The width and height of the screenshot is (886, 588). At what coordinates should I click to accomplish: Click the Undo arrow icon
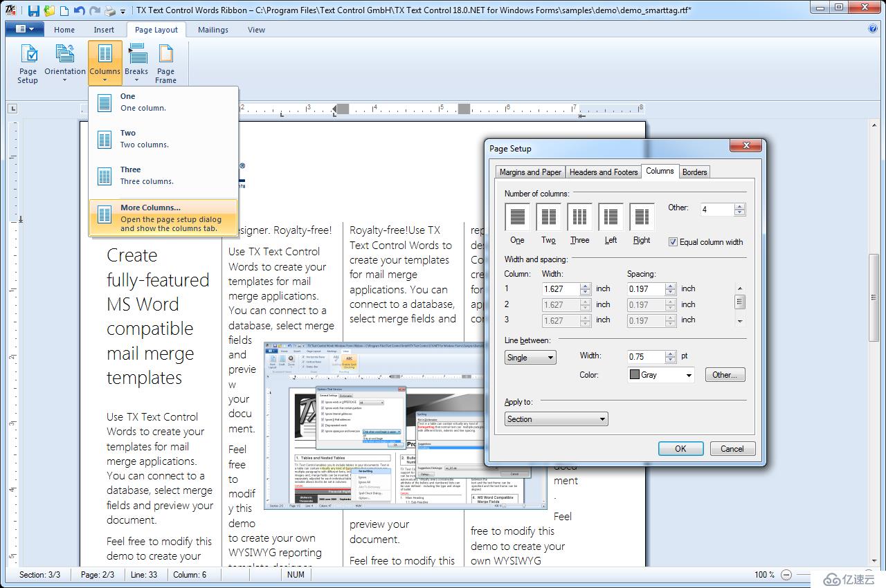(79, 11)
